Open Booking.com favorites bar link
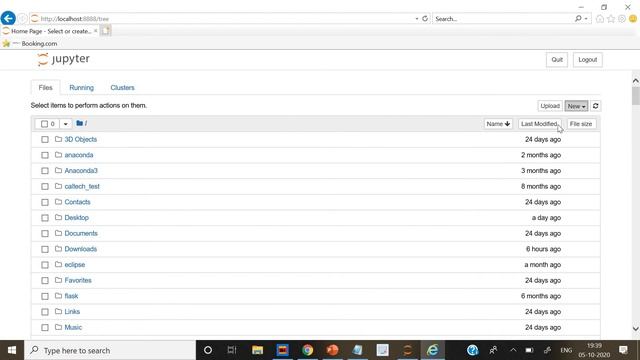The width and height of the screenshot is (640, 360). pyautogui.click(x=39, y=43)
